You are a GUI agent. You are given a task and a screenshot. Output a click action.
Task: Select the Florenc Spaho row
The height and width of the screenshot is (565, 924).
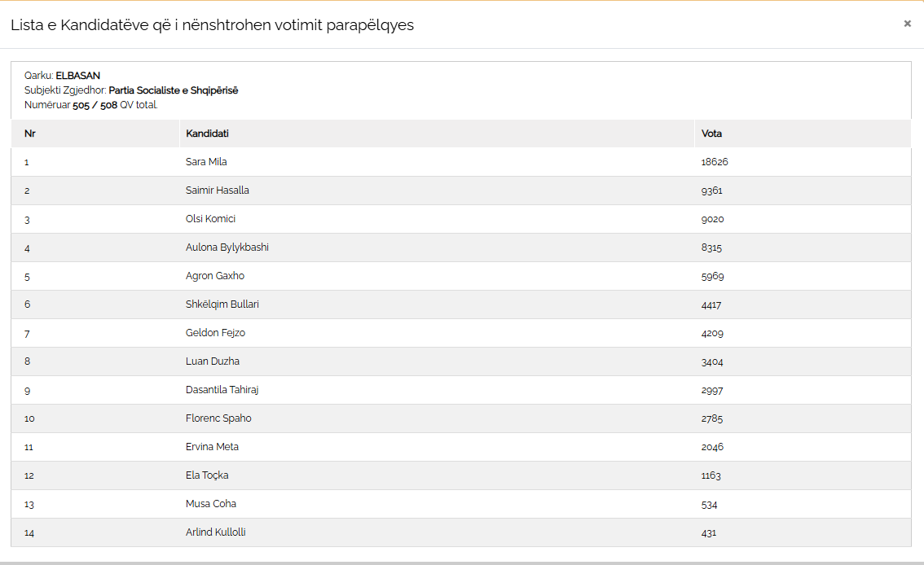coord(218,418)
